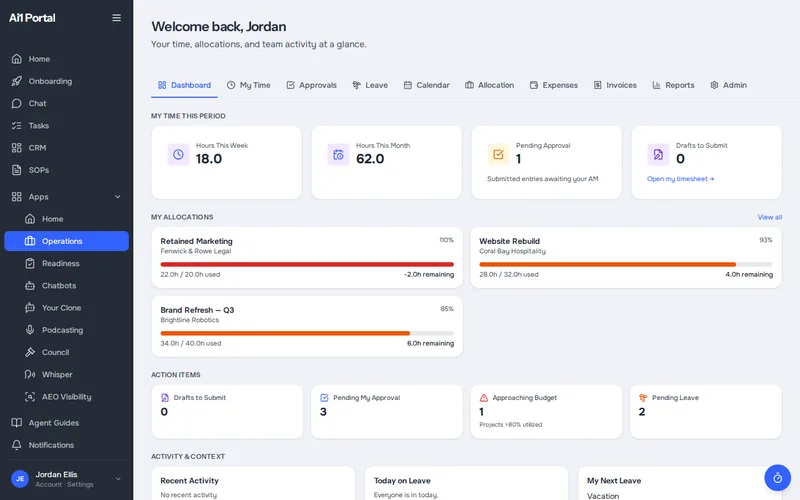
Task: Click the Drafts to Submit document icon in the My Time section
Action: (658, 154)
